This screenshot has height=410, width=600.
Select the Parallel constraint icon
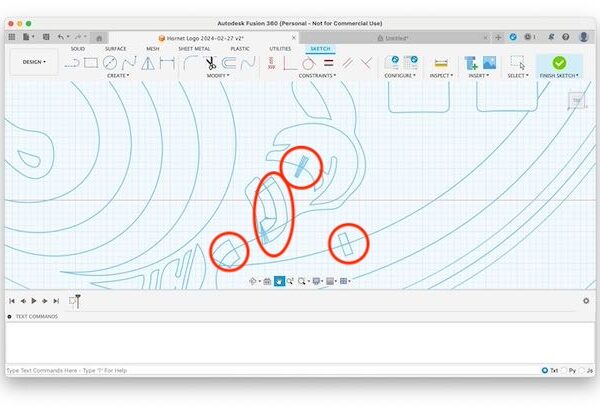coord(347,63)
